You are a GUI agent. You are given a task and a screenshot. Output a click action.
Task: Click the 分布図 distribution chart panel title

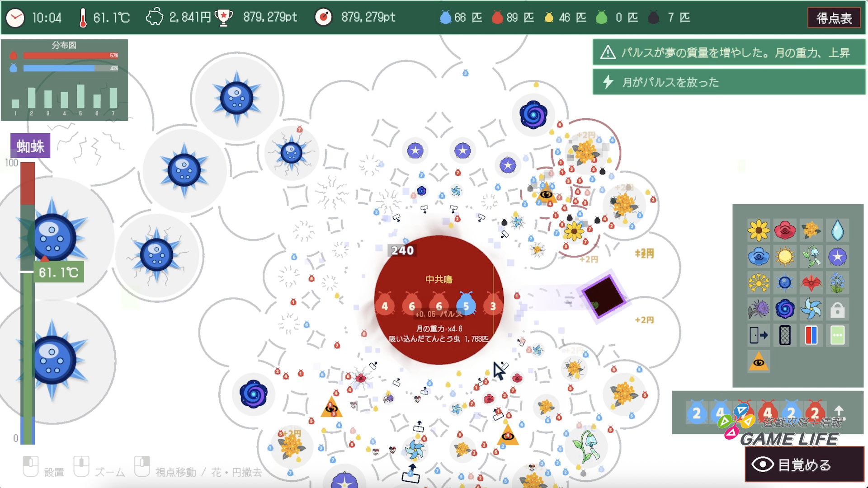click(64, 45)
